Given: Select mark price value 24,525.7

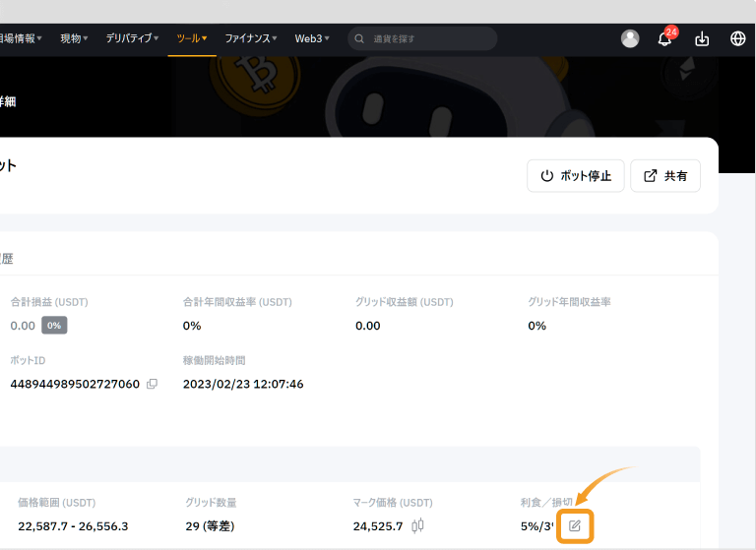Looking at the screenshot, I should [x=378, y=526].
